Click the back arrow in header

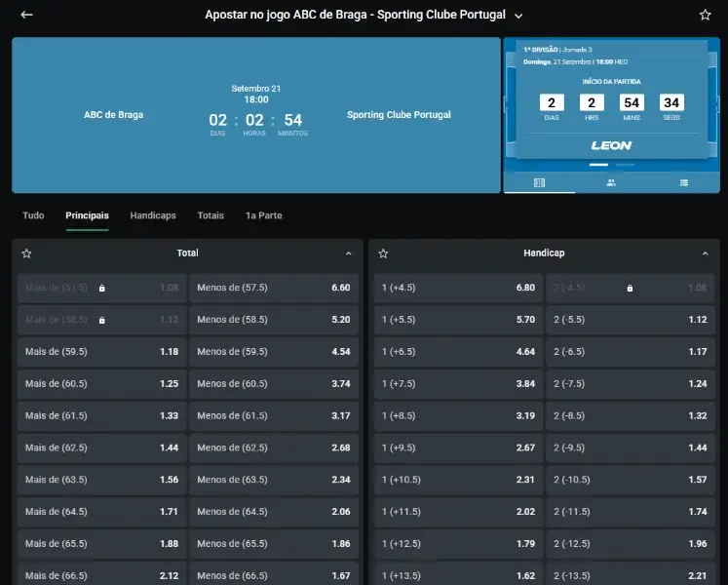pyautogui.click(x=26, y=15)
